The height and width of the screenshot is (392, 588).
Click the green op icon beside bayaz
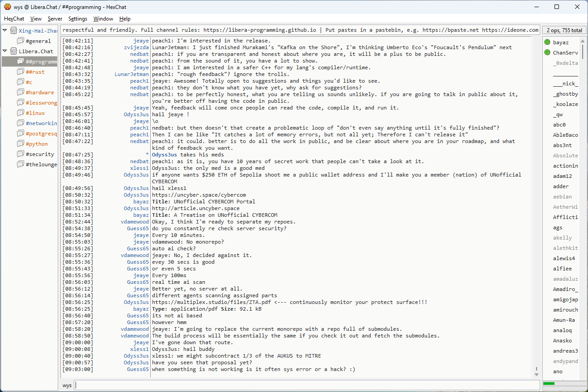(547, 42)
